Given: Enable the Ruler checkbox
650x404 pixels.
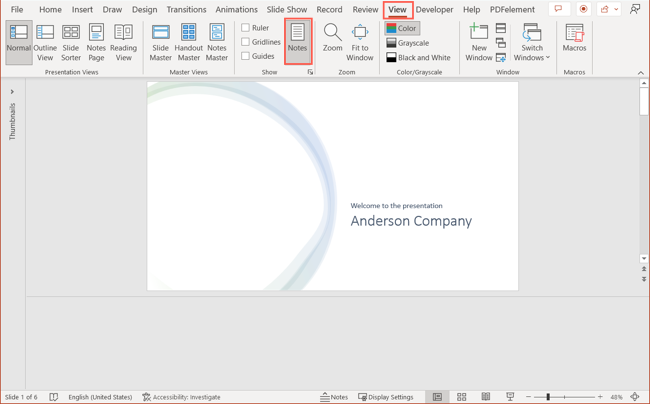Looking at the screenshot, I should click(x=245, y=28).
